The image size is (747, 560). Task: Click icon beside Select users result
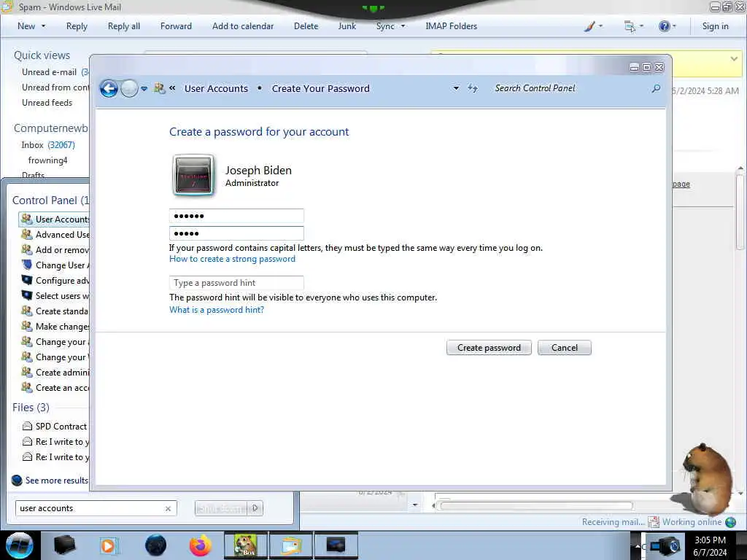(x=27, y=296)
